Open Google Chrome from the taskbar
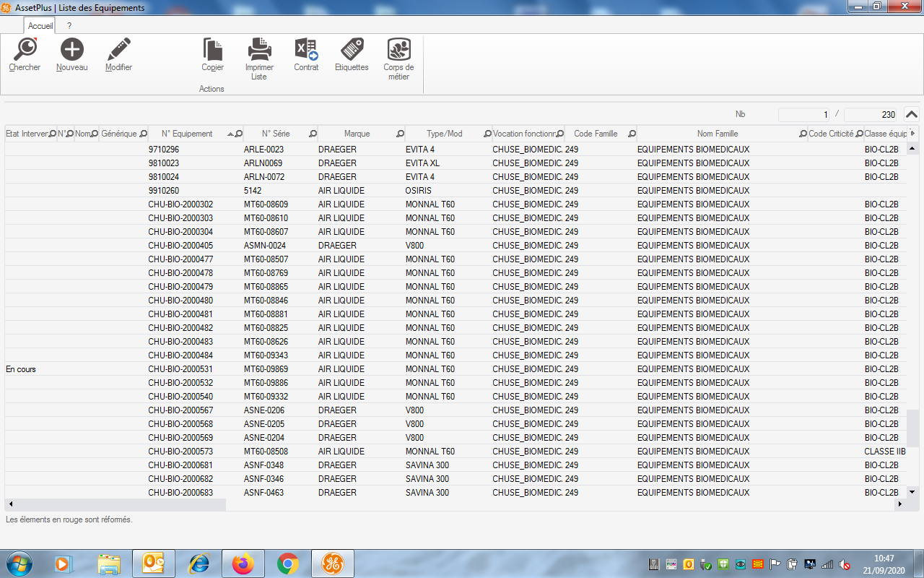Screen dimensions: 924x578 pyautogui.click(x=287, y=564)
